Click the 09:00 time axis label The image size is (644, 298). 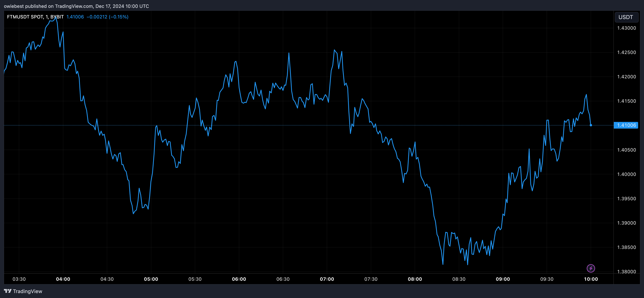coord(503,279)
